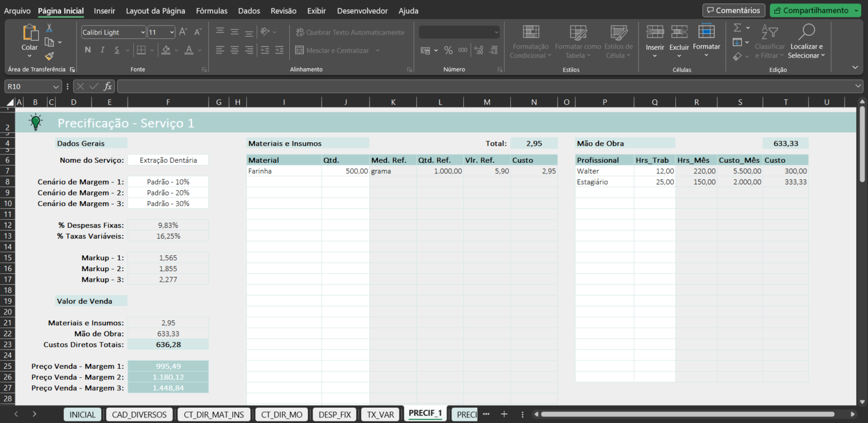
Task: Toggle bold (N) formatting
Action: [88, 50]
